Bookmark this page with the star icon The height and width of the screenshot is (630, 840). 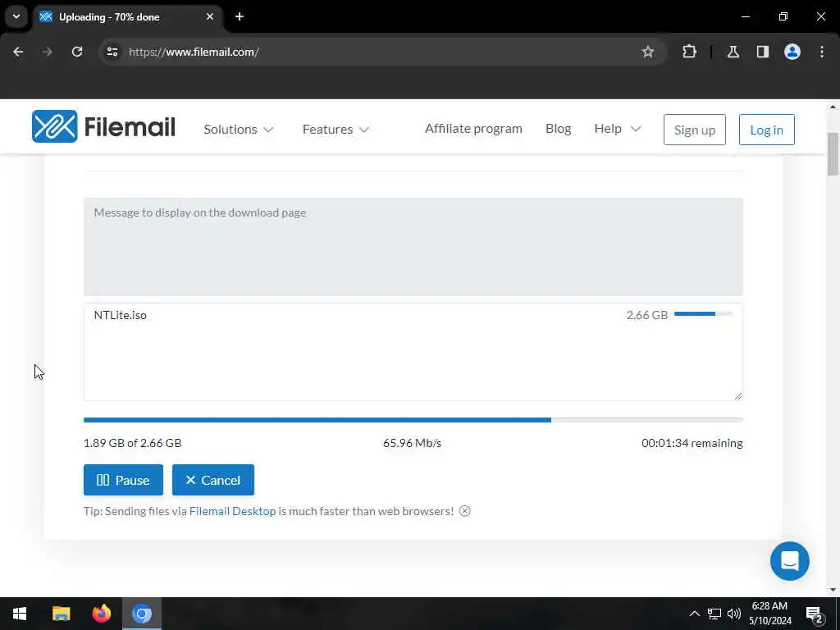(x=648, y=52)
